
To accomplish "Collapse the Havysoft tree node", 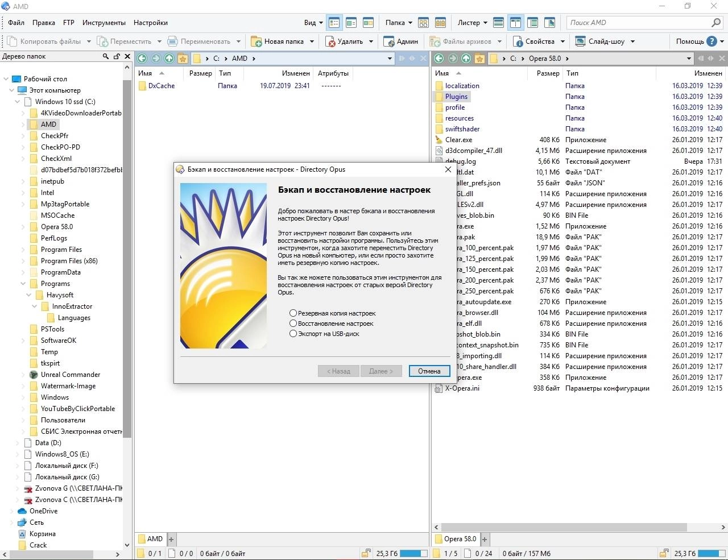I will point(28,295).
